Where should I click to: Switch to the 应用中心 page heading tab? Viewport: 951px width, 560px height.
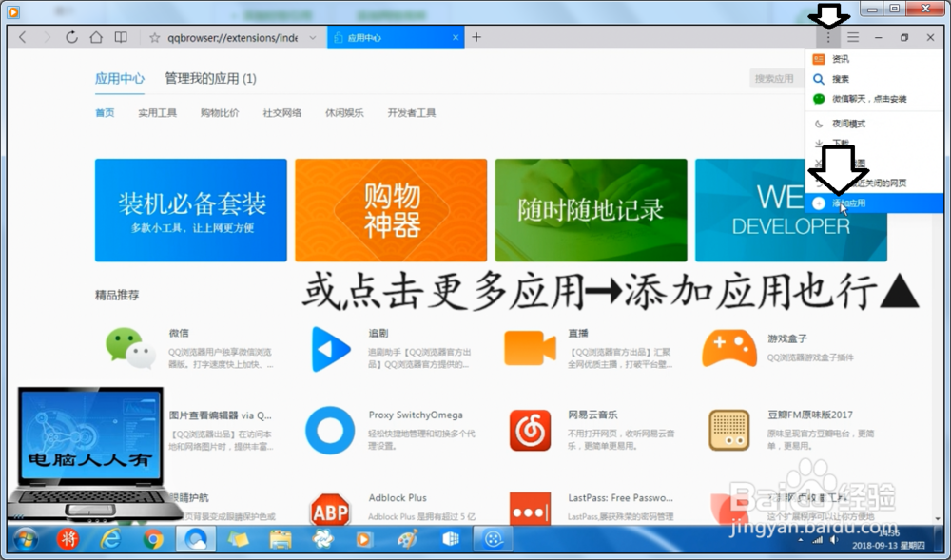120,79
